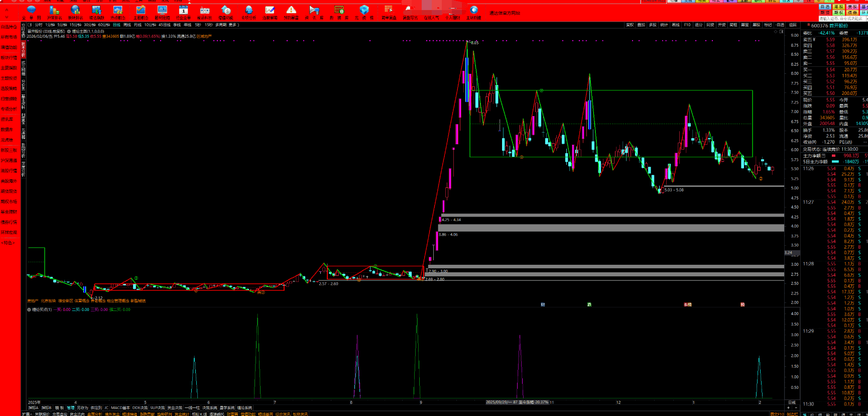Open 主站链接 globe icon

473,13
